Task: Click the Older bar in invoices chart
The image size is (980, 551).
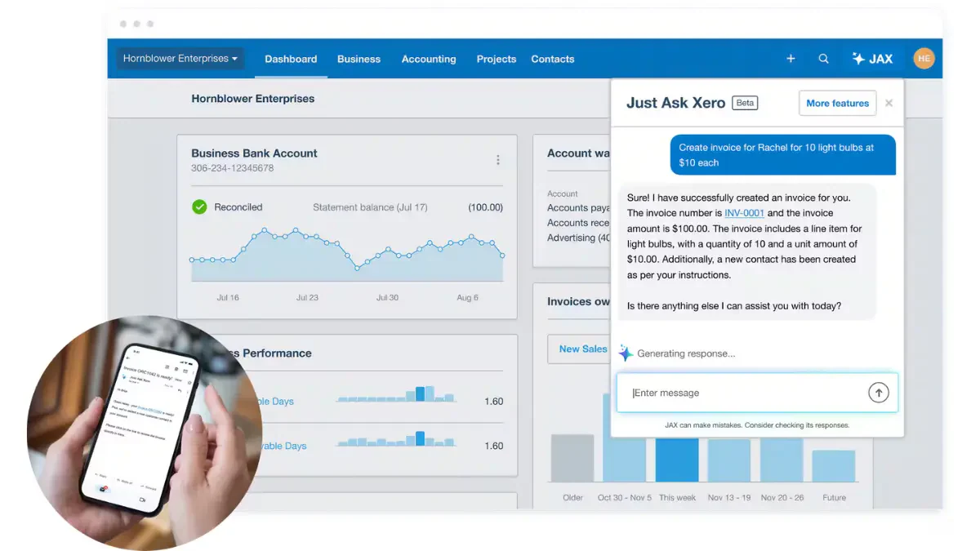Action: [572, 458]
